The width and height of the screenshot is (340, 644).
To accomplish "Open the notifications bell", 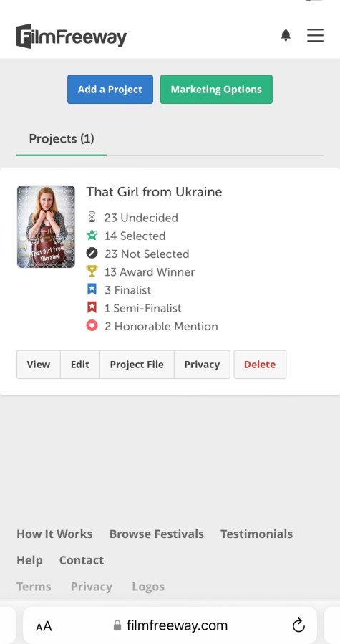I will [286, 36].
